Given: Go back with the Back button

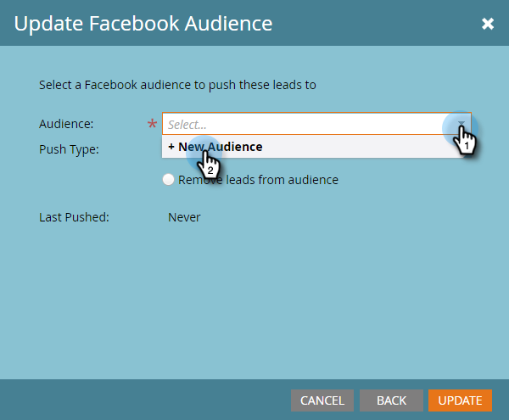Looking at the screenshot, I should (391, 400).
